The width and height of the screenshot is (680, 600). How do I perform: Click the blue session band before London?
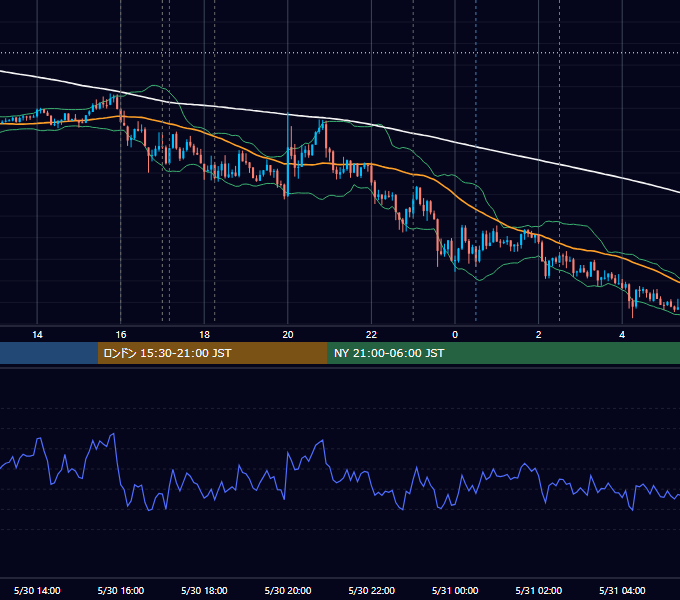click(x=49, y=353)
